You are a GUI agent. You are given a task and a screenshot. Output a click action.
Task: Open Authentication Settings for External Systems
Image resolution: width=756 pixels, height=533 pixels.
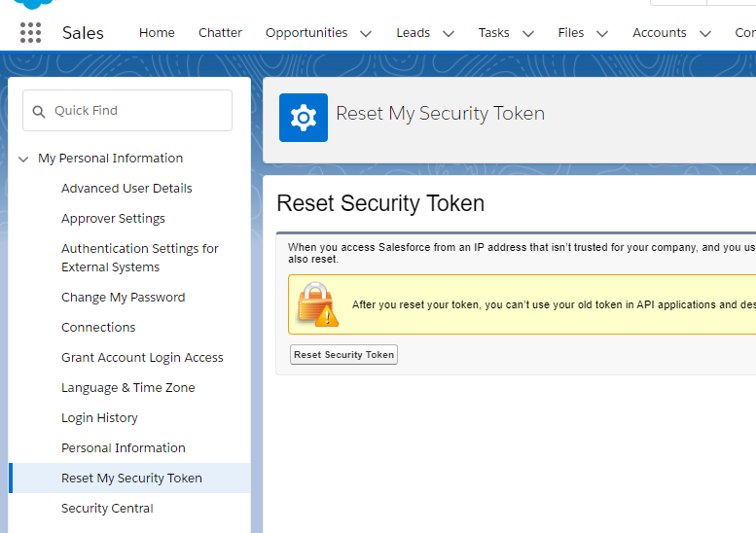pos(140,258)
